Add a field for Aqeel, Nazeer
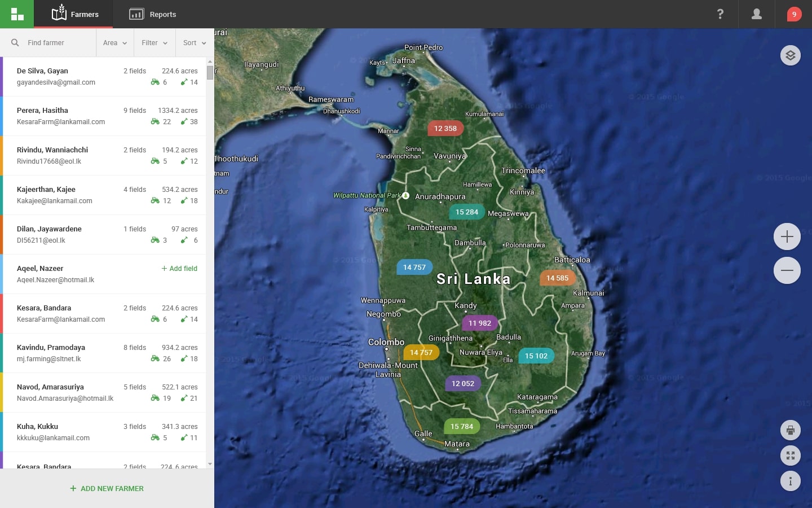Image resolution: width=812 pixels, height=508 pixels. (x=179, y=269)
